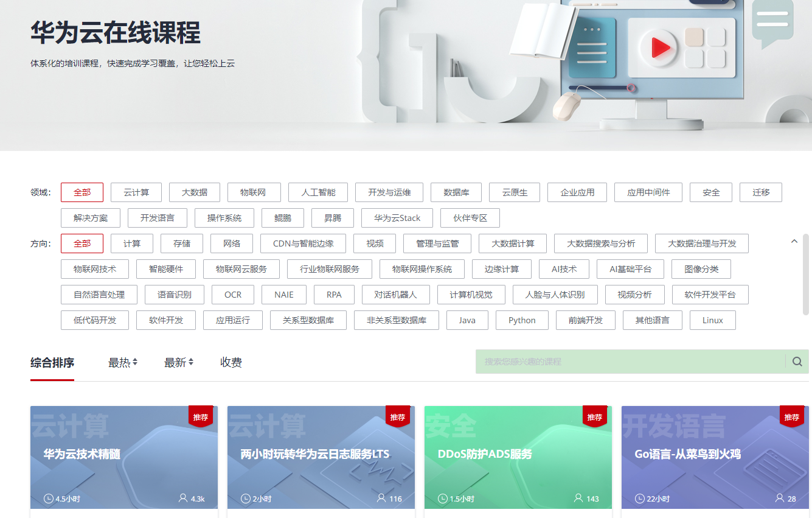
Task: Filter by CDN与智能边缘
Action: pyautogui.click(x=304, y=243)
